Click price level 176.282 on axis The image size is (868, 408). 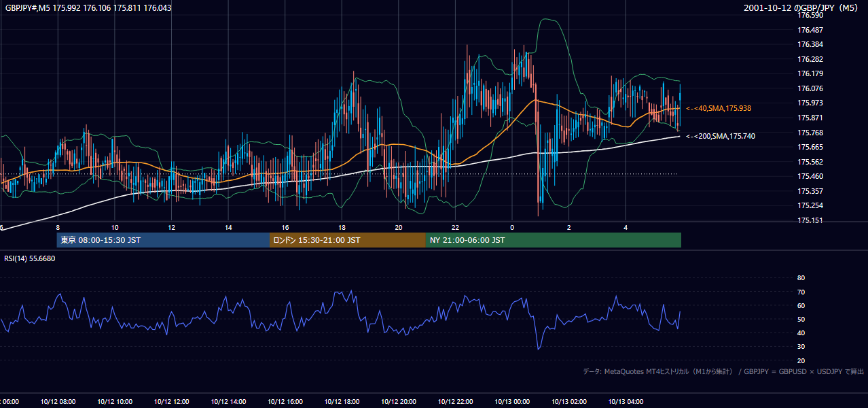pos(810,59)
